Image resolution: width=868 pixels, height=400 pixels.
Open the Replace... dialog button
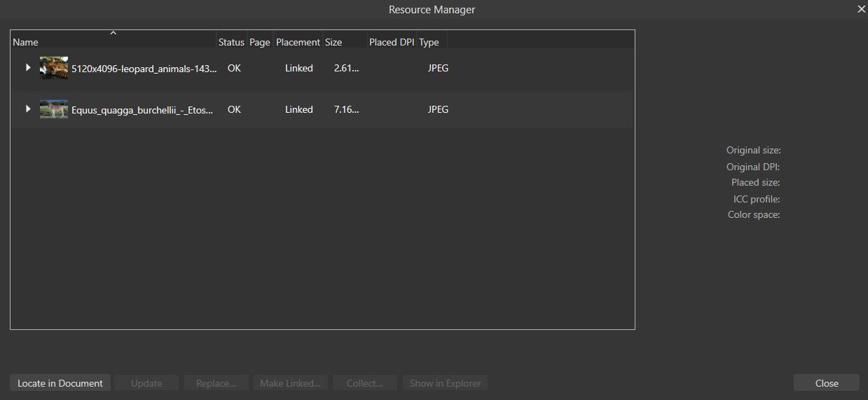point(216,383)
